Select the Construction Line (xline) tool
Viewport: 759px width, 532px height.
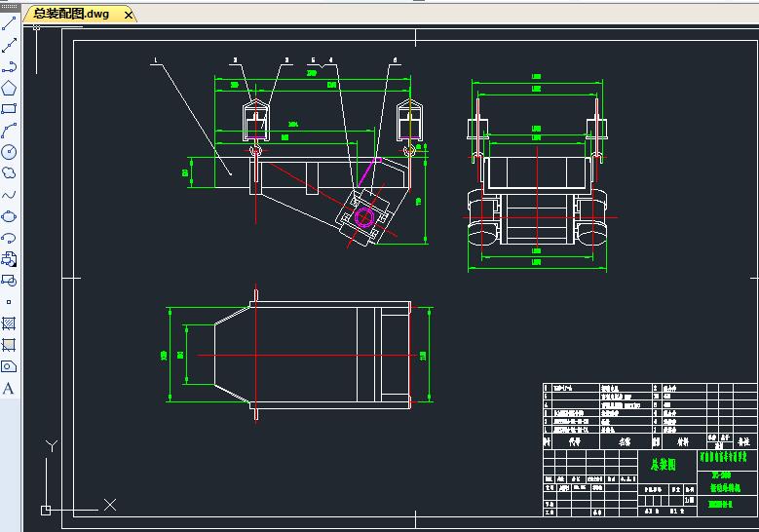(9, 45)
